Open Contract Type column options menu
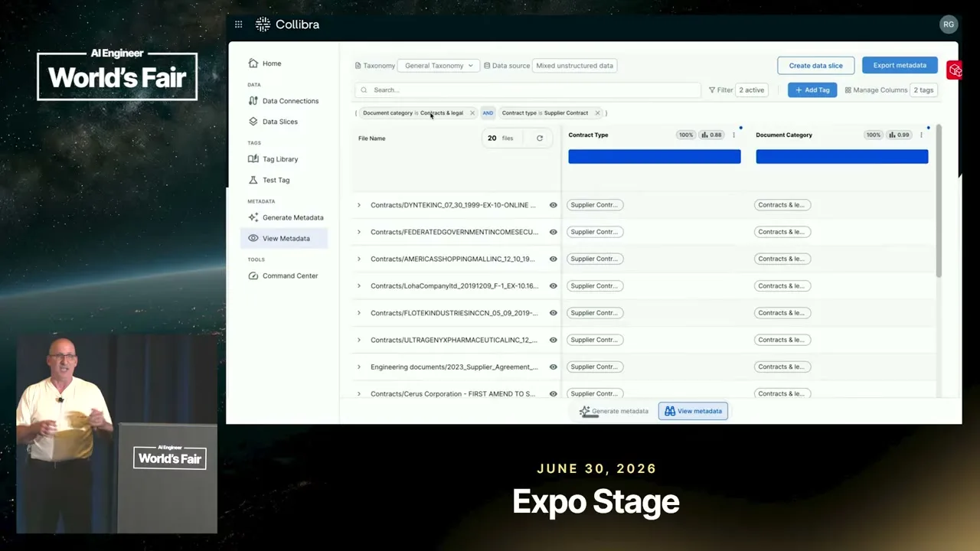 click(x=733, y=135)
